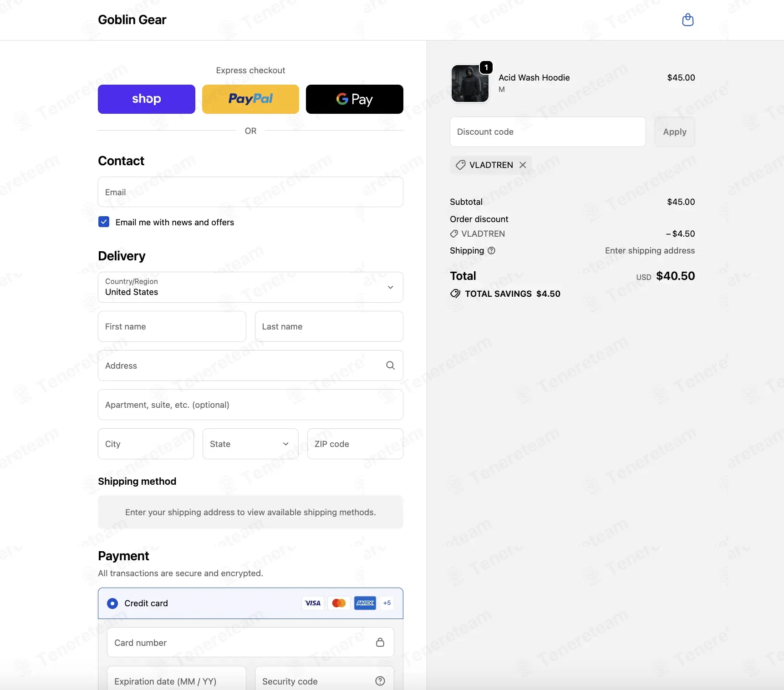Screen dimensions: 784x690
Task: Click the Visa card logo
Action: [x=313, y=603]
